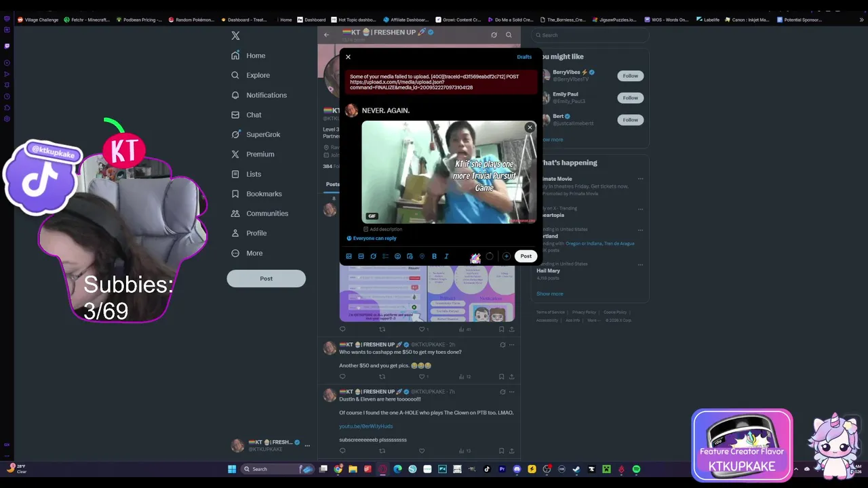This screenshot has height=488, width=868.
Task: Bookmark the cashapp $50 post
Action: click(x=502, y=376)
